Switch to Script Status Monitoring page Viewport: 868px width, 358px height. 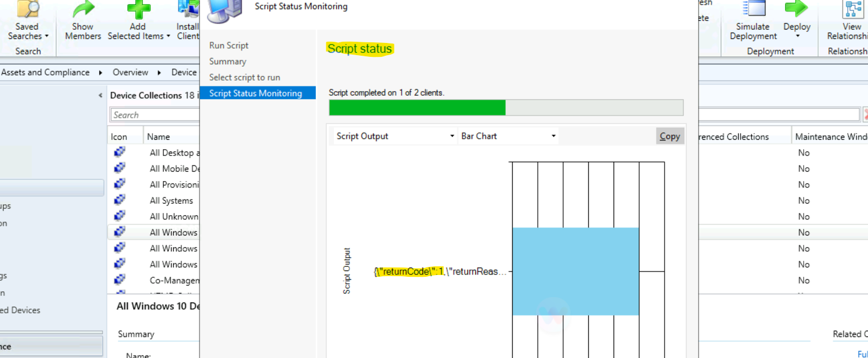(x=255, y=92)
